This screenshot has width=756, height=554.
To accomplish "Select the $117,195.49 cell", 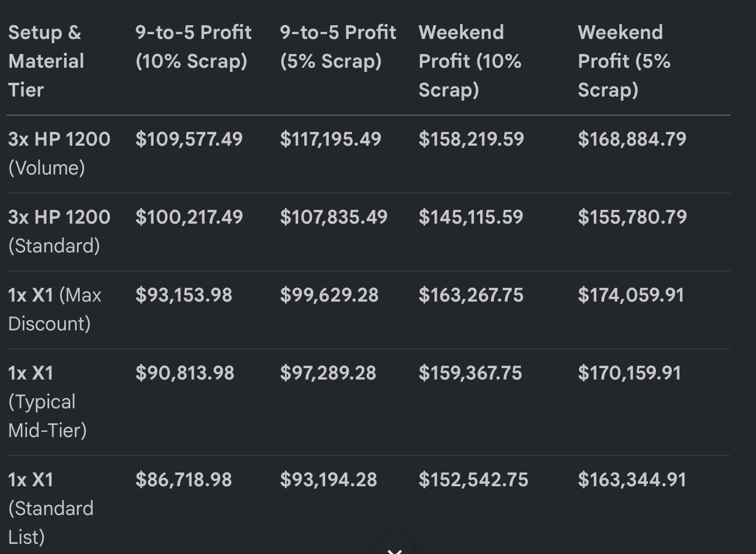I will pyautogui.click(x=331, y=139).
